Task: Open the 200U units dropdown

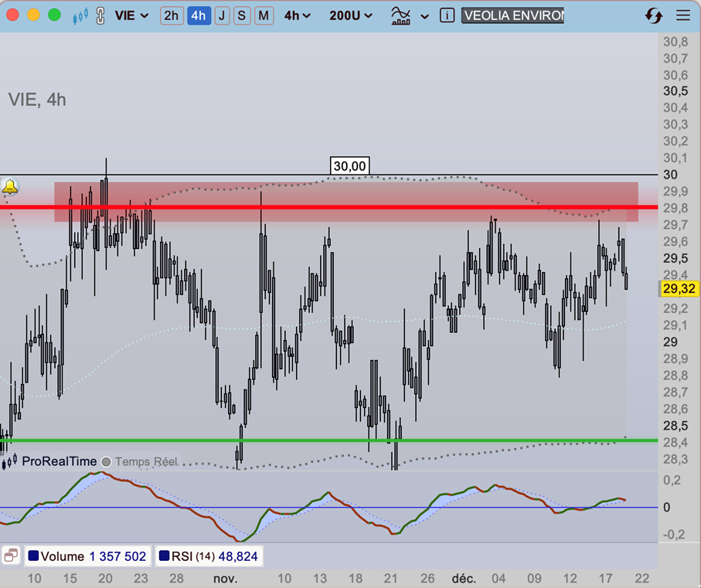Action: tap(350, 16)
